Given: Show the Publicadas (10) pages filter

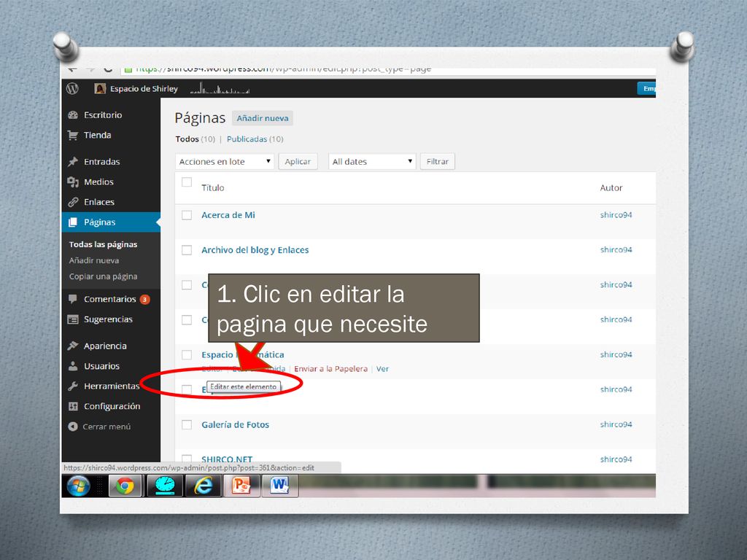Looking at the screenshot, I should click(255, 139).
